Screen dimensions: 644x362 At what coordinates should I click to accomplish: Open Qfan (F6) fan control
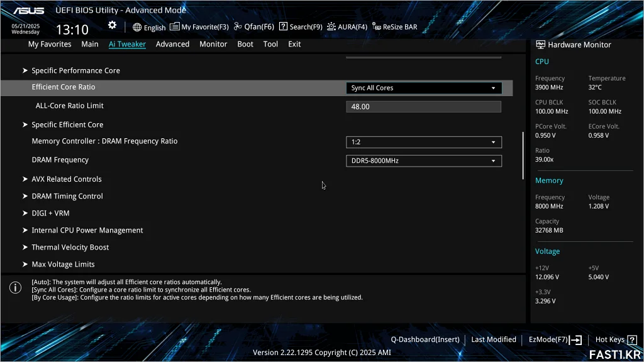tap(254, 27)
